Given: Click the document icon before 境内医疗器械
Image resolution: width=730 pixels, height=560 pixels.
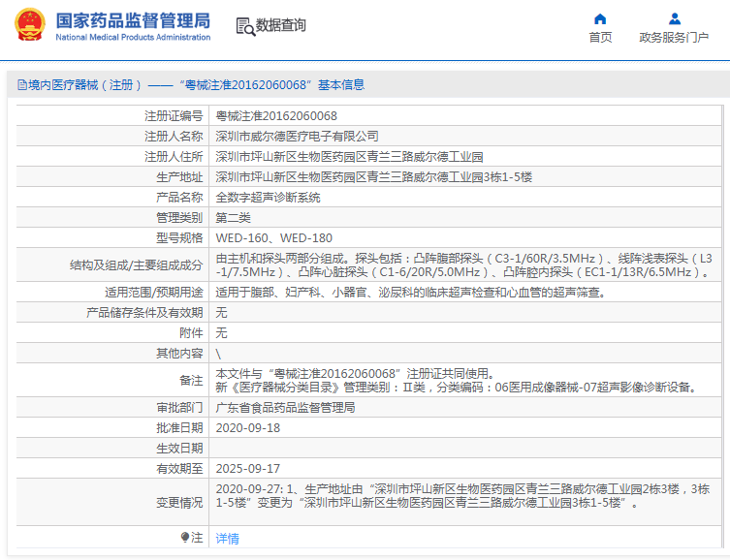Looking at the screenshot, I should (22, 84).
